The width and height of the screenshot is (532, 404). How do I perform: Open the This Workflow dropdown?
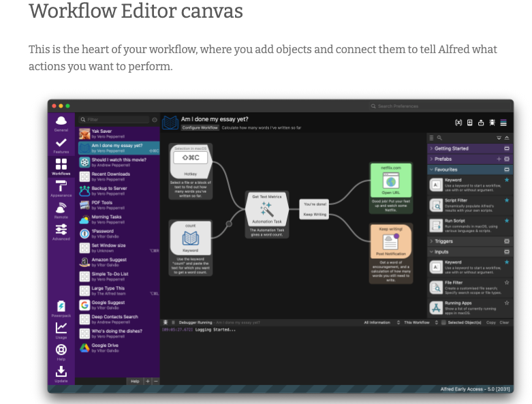point(421,322)
